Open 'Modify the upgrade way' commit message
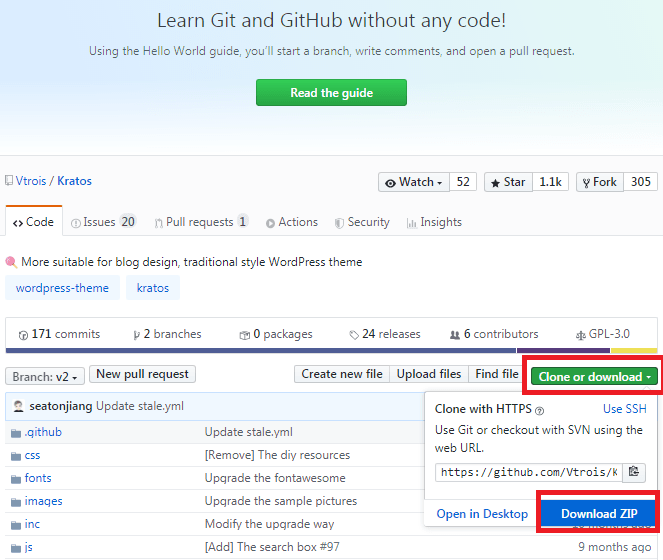The width and height of the screenshot is (663, 560). (x=269, y=524)
